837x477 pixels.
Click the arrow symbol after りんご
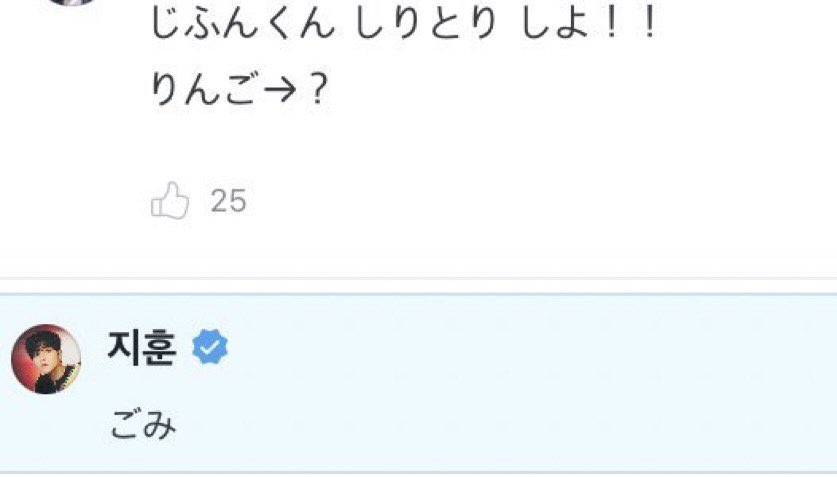pos(280,90)
